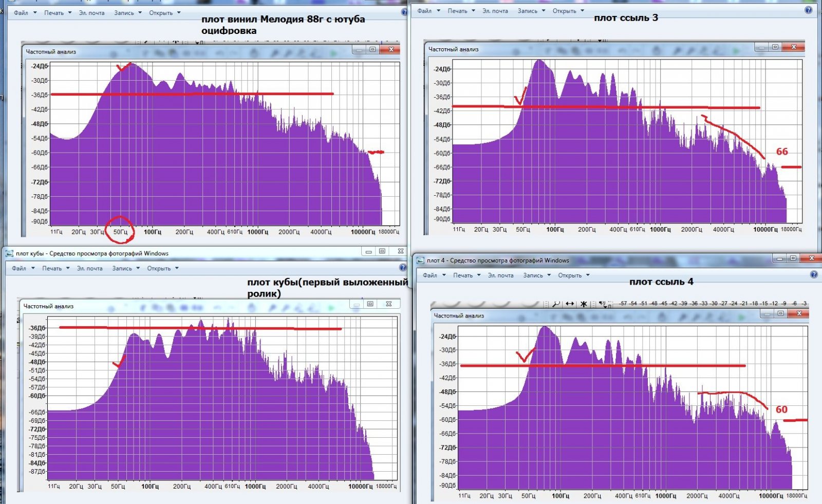Click the 'плот ссыль 4' caption text

point(661,282)
